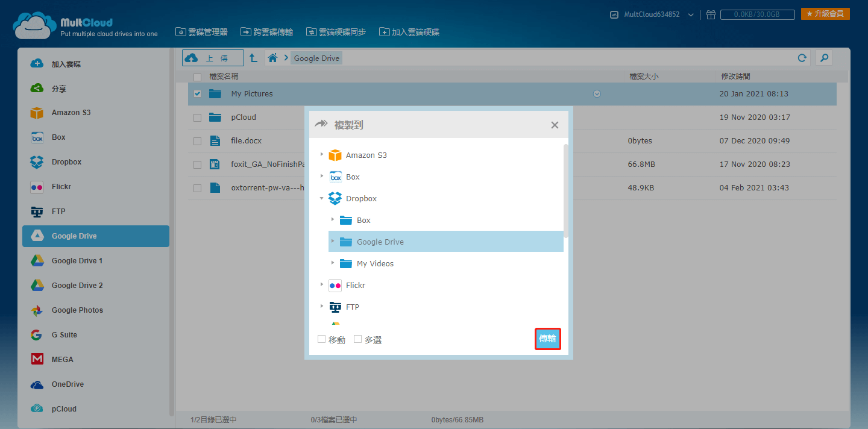
Task: Click the refresh icon in path bar
Action: pos(802,58)
